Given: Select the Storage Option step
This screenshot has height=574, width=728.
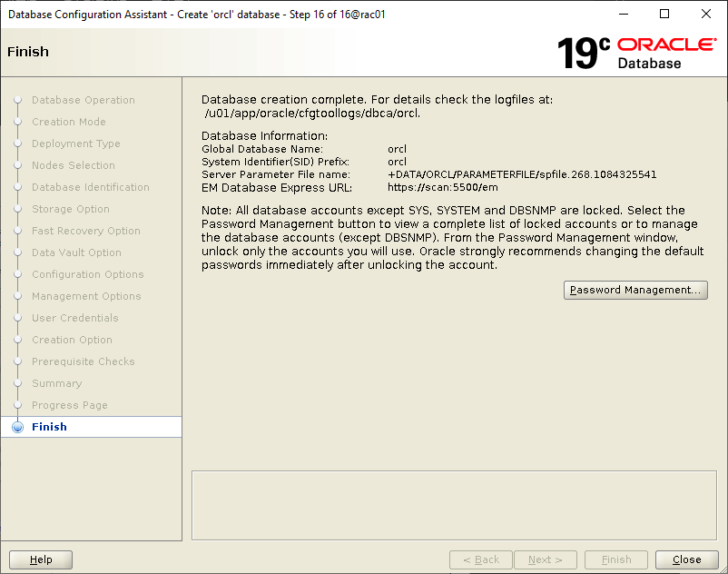Looking at the screenshot, I should coord(71,209).
